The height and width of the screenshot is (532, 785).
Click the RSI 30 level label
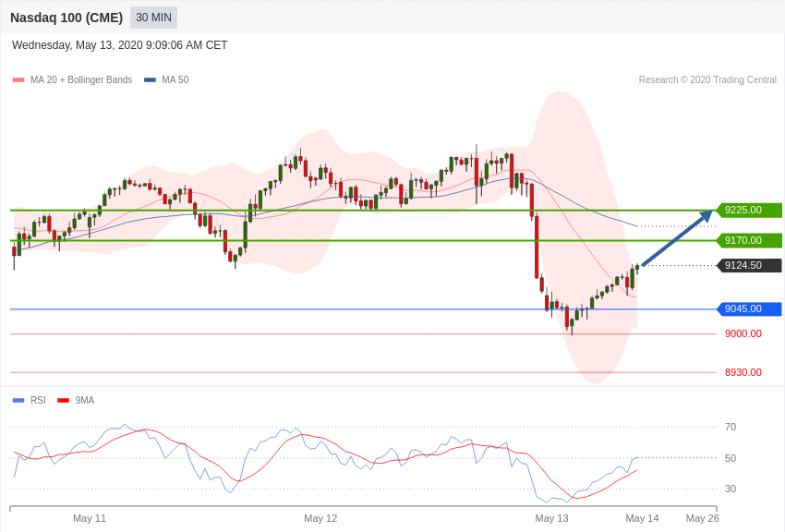pyautogui.click(x=731, y=489)
